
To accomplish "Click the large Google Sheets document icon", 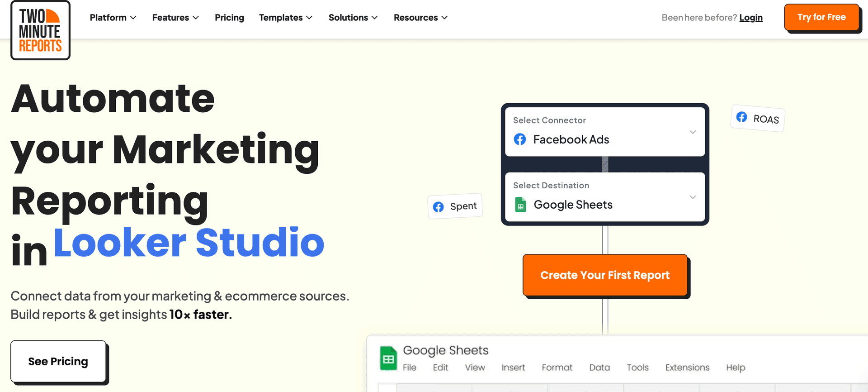I will point(388,359).
